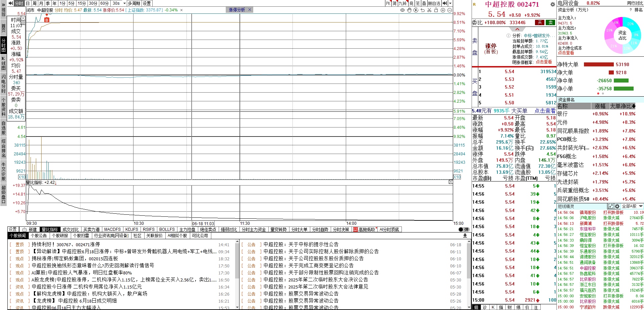Screen dimensions: 644x310
Task: Click 点击查看 under 主力持仓成本
Action: pos(566,53)
